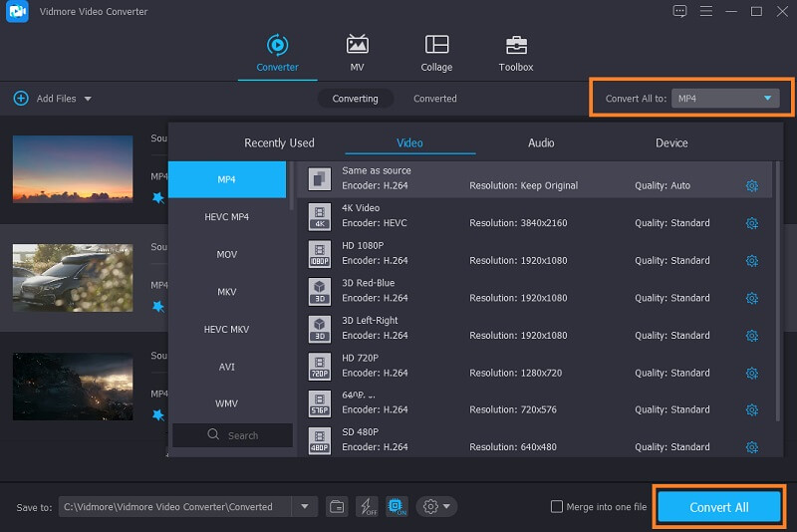Toggle the lightning high-speed conversion button
Screen dimensions: 797x532
tap(366, 507)
